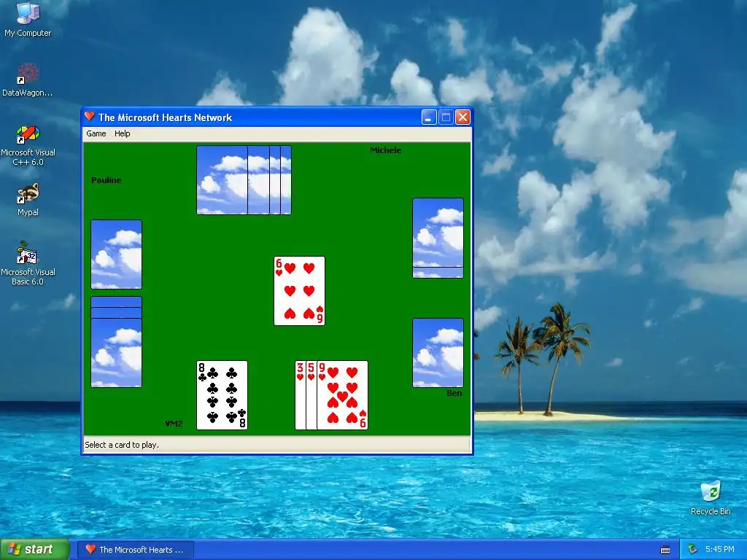Click the lower-left face-down card stack
This screenshot has height=560, width=747.
pyautogui.click(x=116, y=342)
